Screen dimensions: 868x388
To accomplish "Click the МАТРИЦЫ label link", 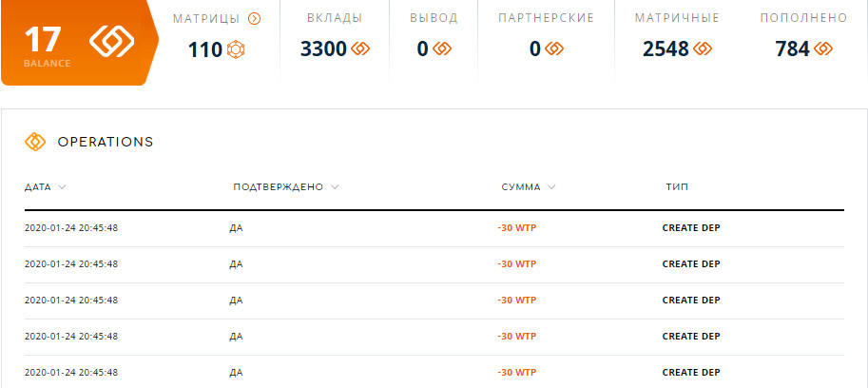I will pos(206,19).
